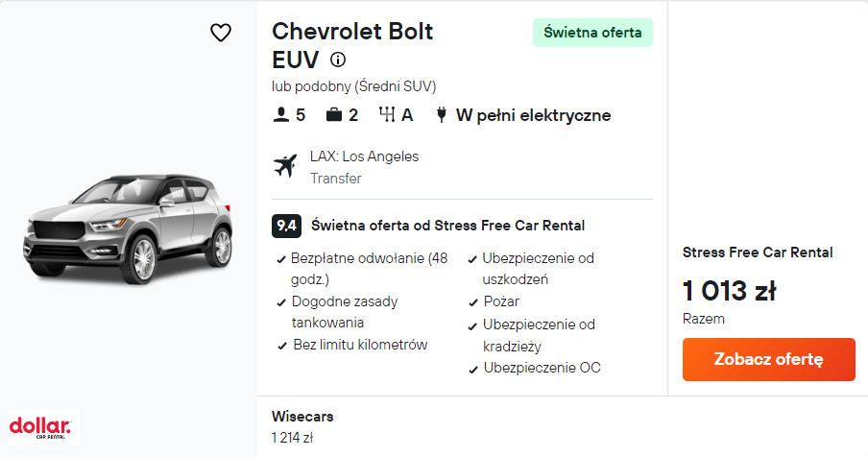Click Bez limitu kilometrów feature
Viewport: 868px width, 457px height.
(x=359, y=345)
